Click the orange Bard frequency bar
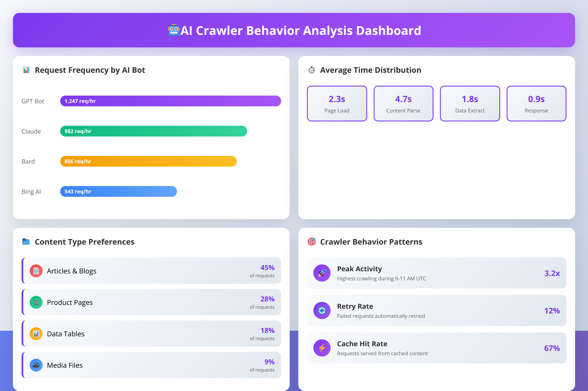The height and width of the screenshot is (391, 588). (148, 161)
